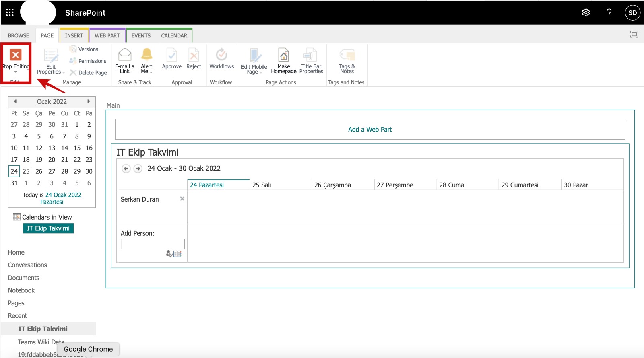Open Workflows from the ribbon
This screenshot has height=358, width=644.
[221, 59]
